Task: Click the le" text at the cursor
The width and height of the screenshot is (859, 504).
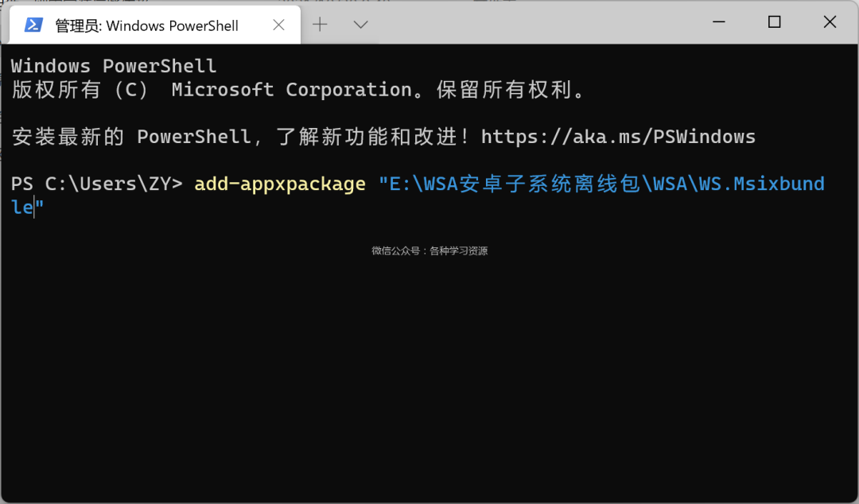Action: click(x=27, y=207)
